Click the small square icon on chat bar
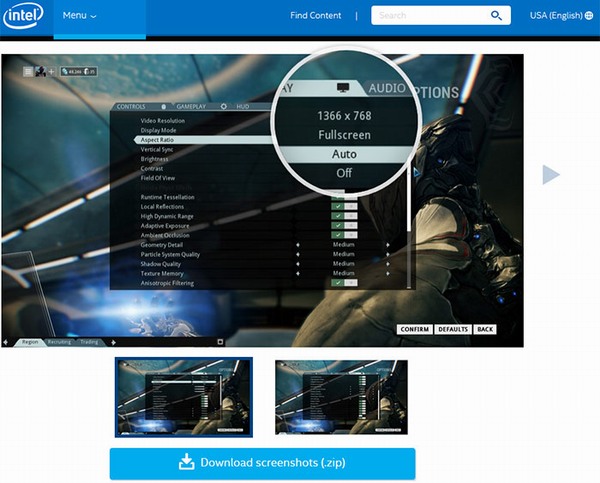 pos(220,342)
